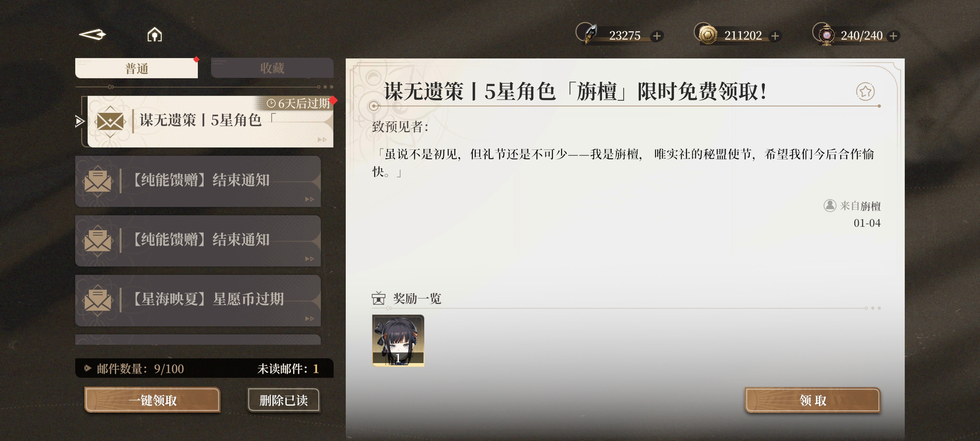Refill lantern stamina with plus icon

[x=893, y=36]
